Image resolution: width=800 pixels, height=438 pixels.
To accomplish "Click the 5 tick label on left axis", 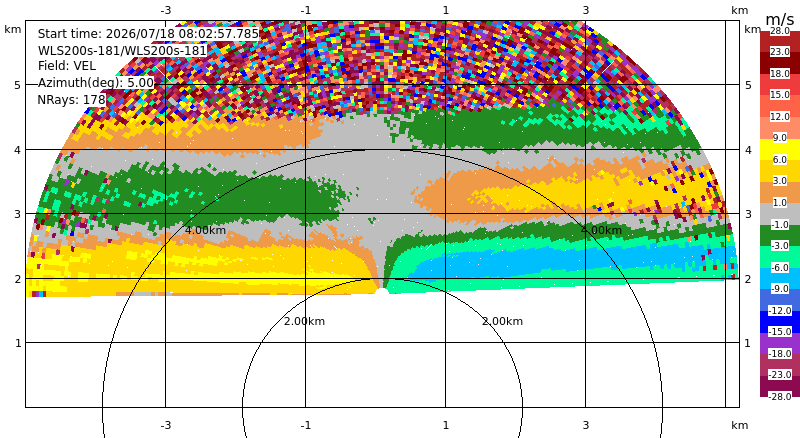I will click(x=18, y=85).
